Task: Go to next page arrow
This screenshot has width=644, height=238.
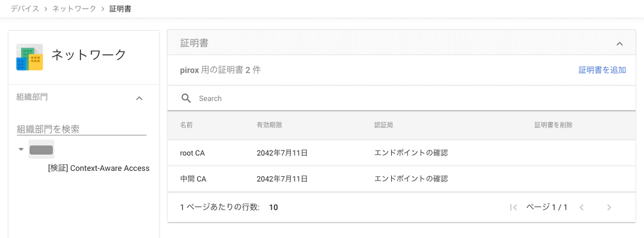Action: (x=609, y=207)
